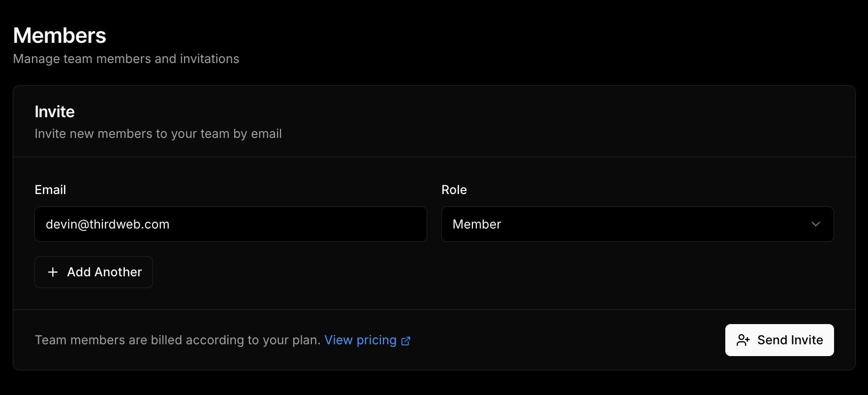Click the Role field label
868x395 pixels.
pos(454,190)
